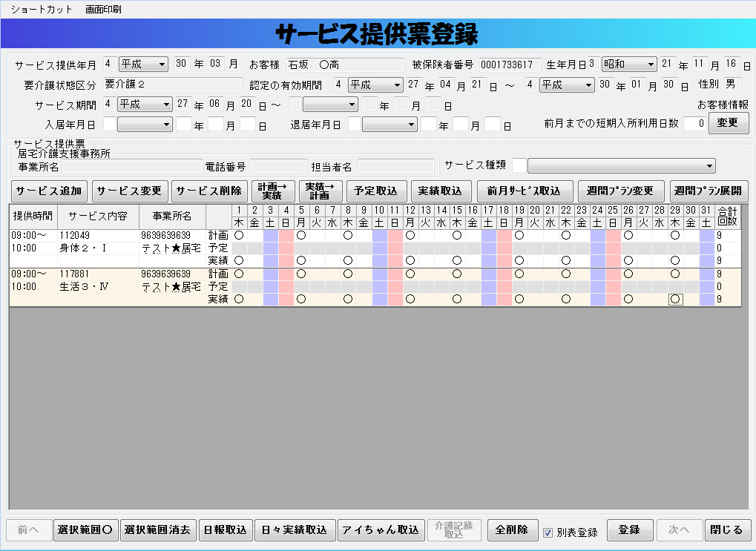Image resolution: width=756 pixels, height=551 pixels.
Task: Click the 変更 button under お客様情報
Action: pos(729,123)
